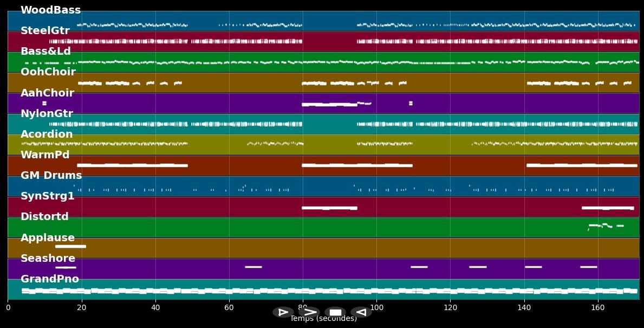Pick the WarmPd track label
This screenshot has width=644, height=328.
45,155
